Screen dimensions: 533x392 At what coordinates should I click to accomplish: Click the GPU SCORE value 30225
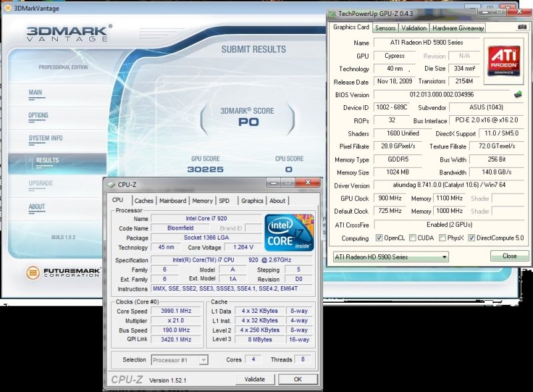click(205, 169)
